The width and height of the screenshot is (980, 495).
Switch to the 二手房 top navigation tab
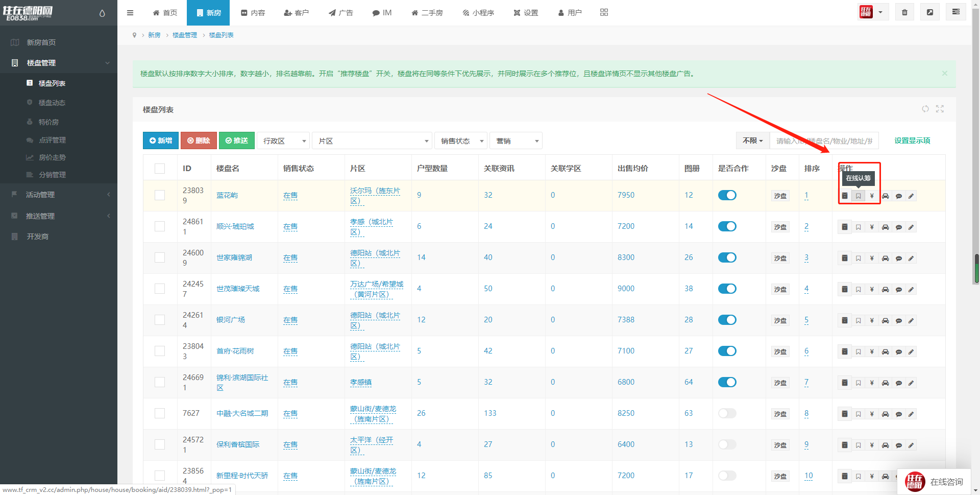[427, 13]
